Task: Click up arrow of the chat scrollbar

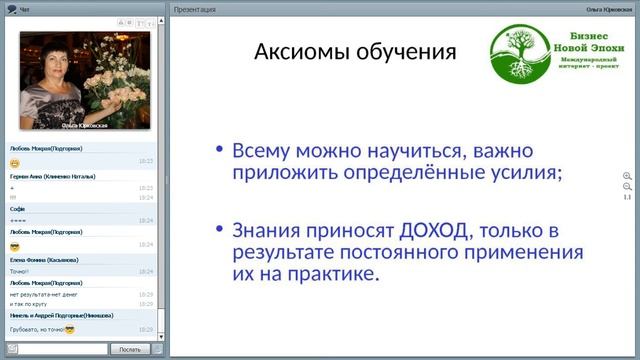Action: pos(161,20)
